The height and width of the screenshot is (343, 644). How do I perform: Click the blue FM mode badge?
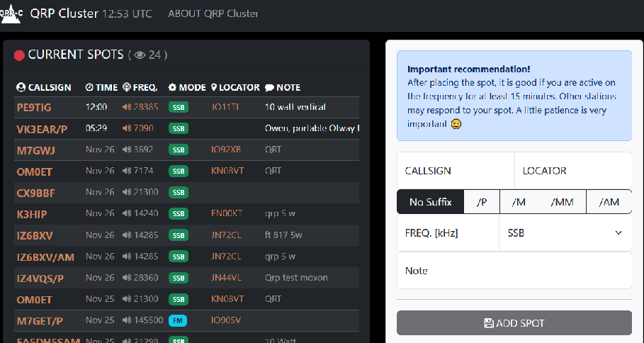pyautogui.click(x=178, y=320)
